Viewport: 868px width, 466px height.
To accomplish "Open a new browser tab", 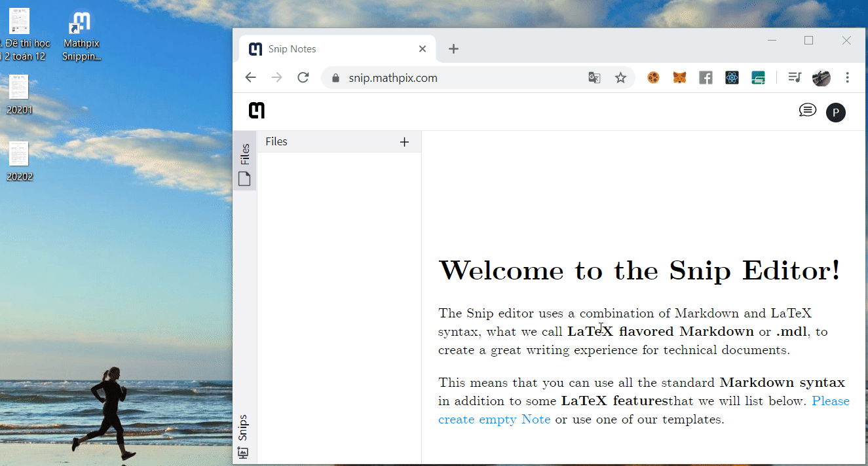I will click(453, 49).
